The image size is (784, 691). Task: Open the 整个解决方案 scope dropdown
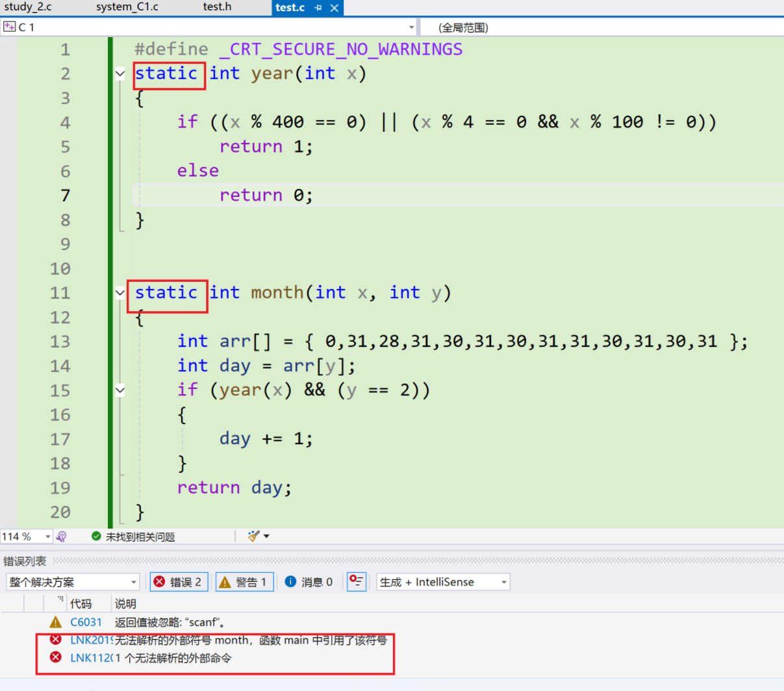pyautogui.click(x=73, y=582)
